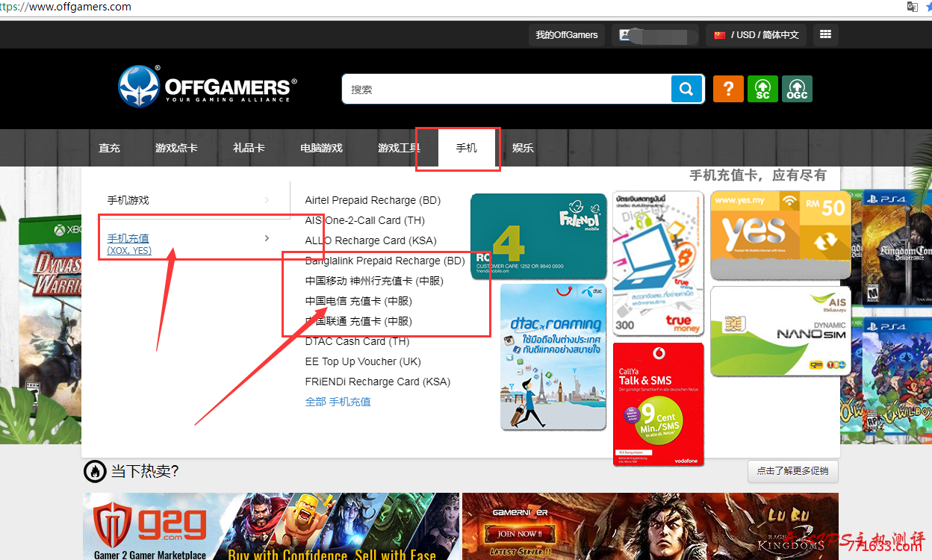Click the Vodafone CallYa Talk & SMS card
This screenshot has height=560, width=932.
[658, 404]
